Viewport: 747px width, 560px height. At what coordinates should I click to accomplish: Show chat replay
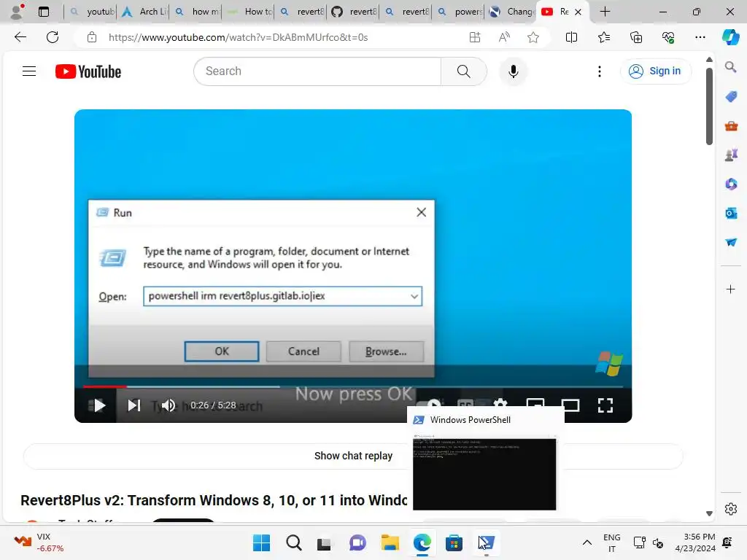353,456
